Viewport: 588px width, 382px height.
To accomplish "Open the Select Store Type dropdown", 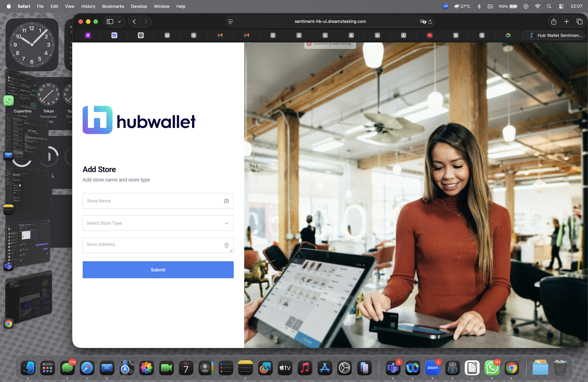I will [x=158, y=223].
